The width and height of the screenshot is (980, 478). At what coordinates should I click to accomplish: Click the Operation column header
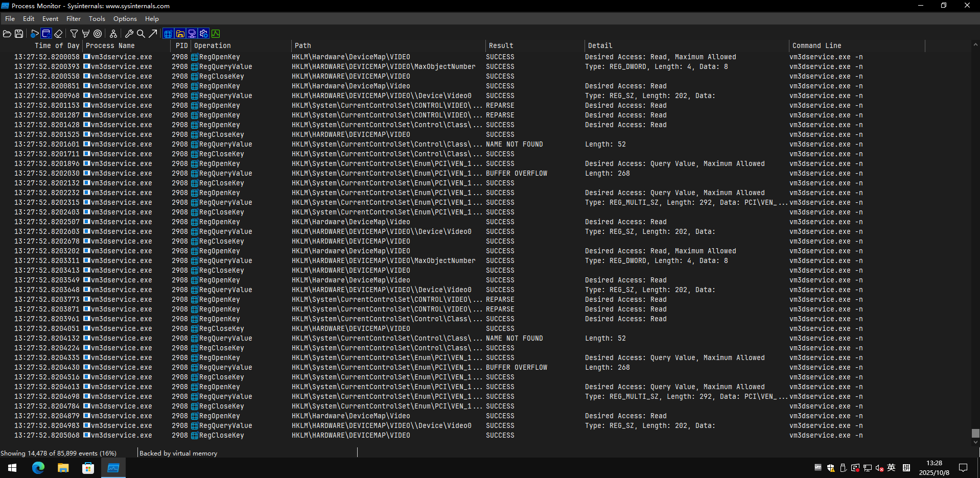coord(213,45)
